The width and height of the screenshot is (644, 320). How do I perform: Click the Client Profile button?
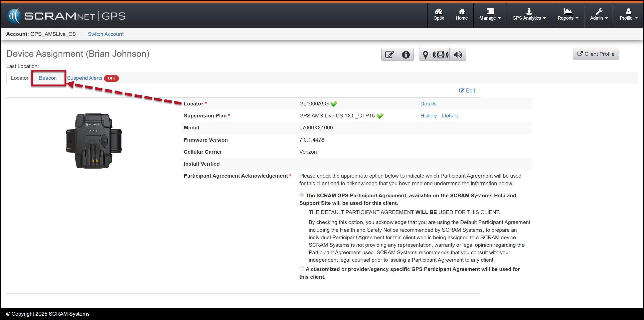(595, 54)
